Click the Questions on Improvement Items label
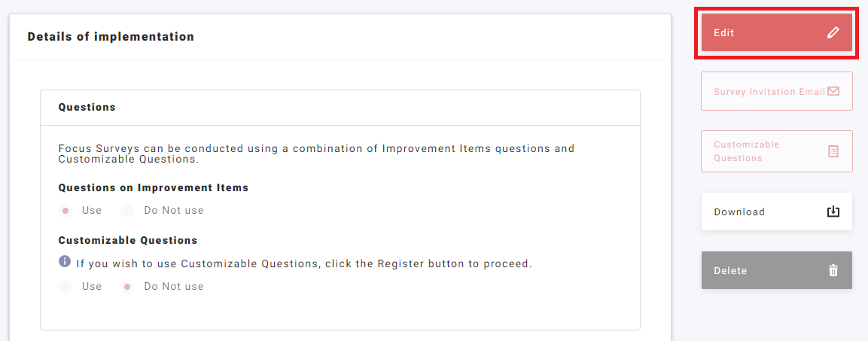Screen dimensions: 868x341 point(154,187)
